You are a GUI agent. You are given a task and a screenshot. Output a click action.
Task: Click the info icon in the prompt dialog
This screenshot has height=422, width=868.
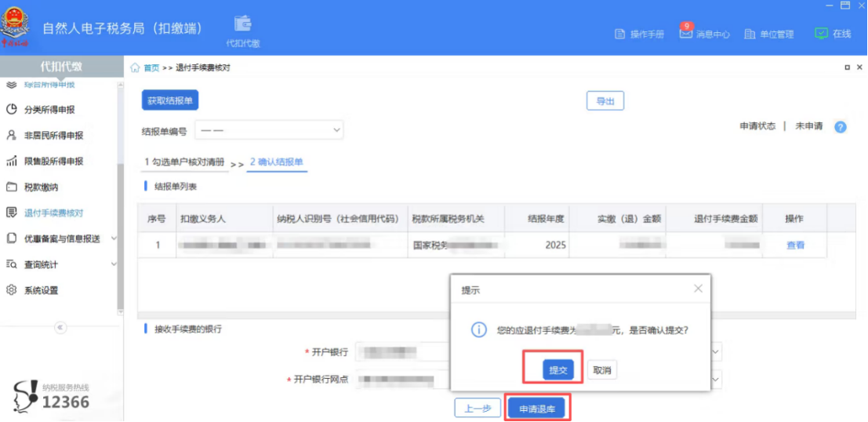click(478, 330)
